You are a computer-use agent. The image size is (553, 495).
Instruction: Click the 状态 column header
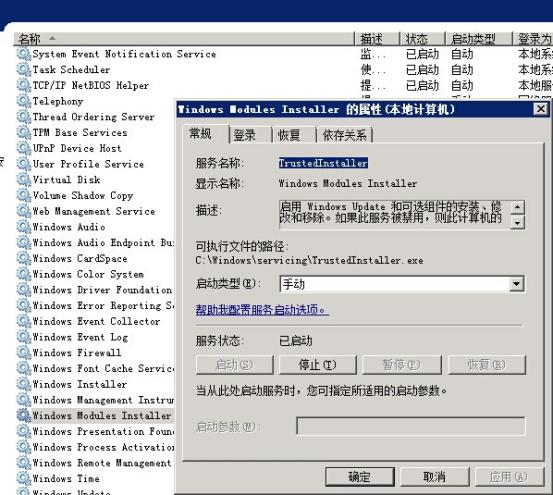coord(422,39)
